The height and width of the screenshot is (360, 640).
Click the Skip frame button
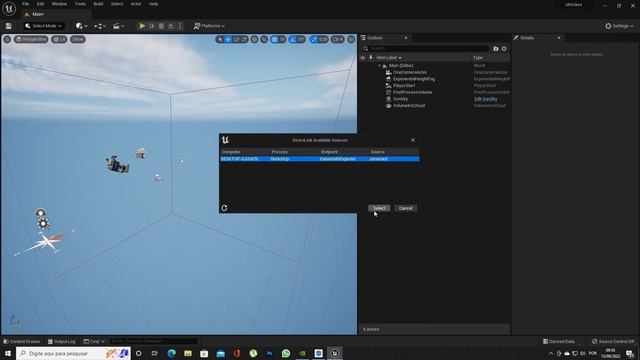pyautogui.click(x=152, y=26)
